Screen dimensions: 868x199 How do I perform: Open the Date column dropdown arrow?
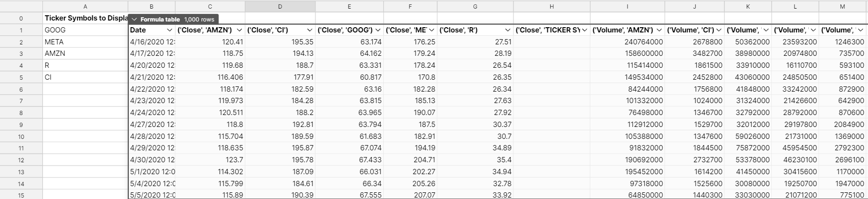(x=169, y=30)
